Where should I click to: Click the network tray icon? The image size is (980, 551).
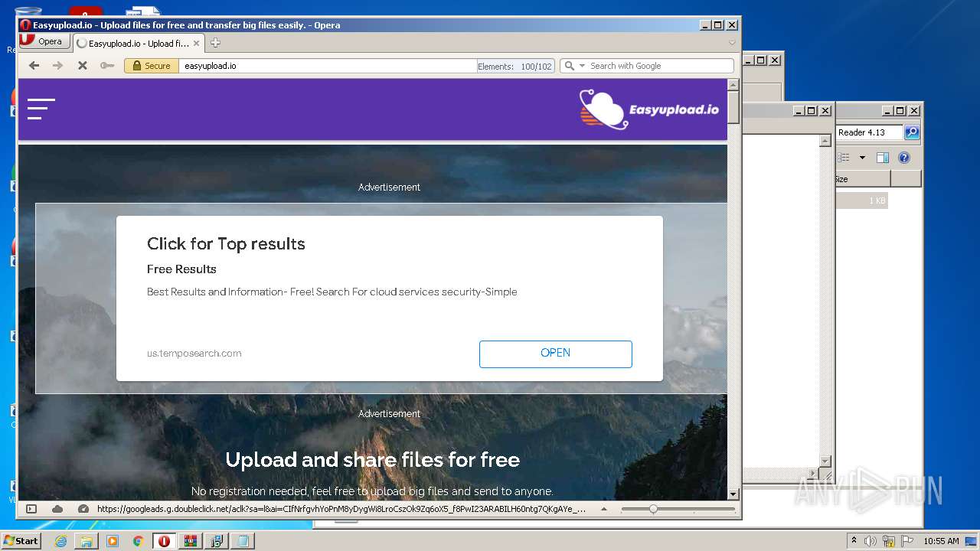click(888, 541)
